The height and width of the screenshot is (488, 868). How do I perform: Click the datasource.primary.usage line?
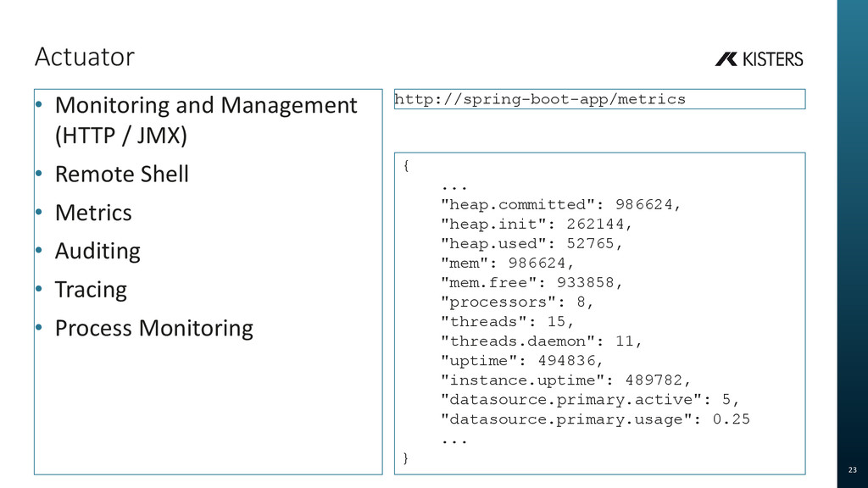click(x=595, y=419)
